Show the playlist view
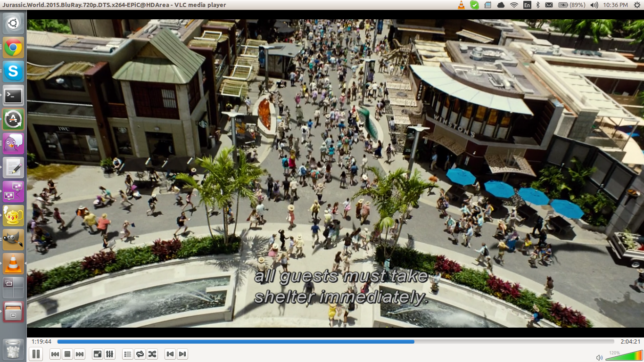Viewport: 644px width, 362px height. [x=127, y=354]
